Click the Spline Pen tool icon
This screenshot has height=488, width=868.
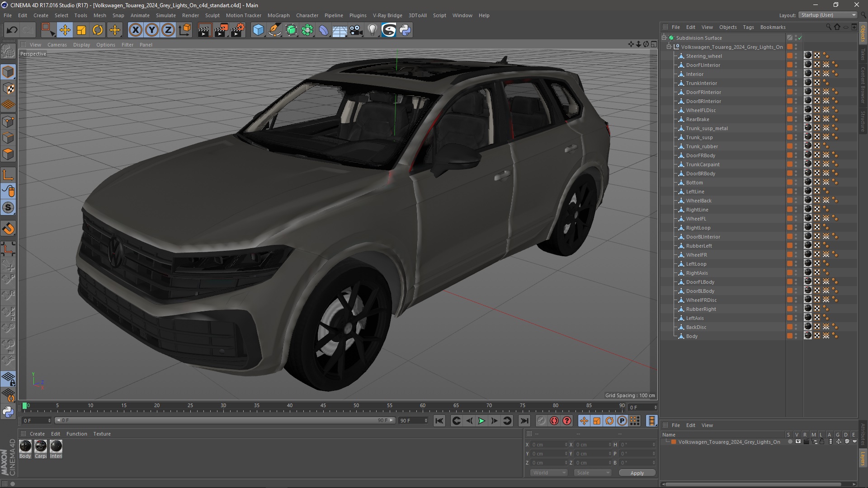[x=275, y=30]
